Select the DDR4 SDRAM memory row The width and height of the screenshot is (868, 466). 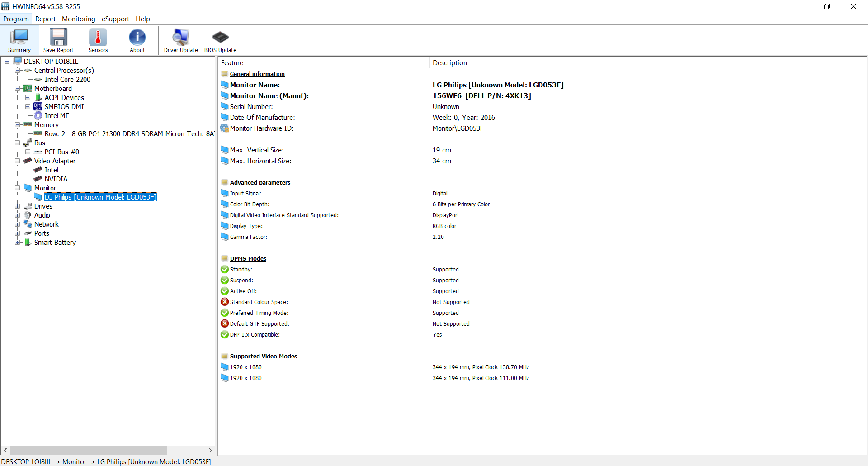point(130,133)
